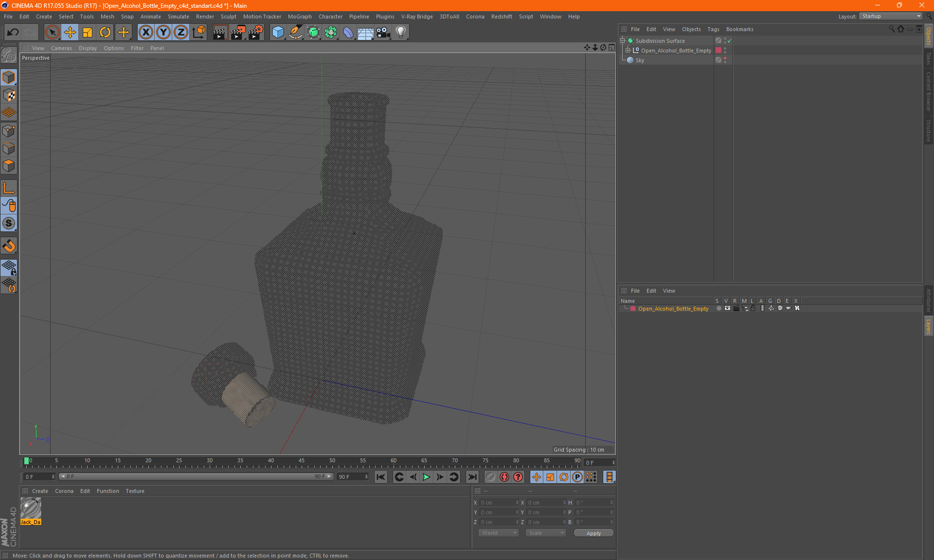Add Subdivision Surface generator icon
The height and width of the screenshot is (560, 934).
click(313, 33)
